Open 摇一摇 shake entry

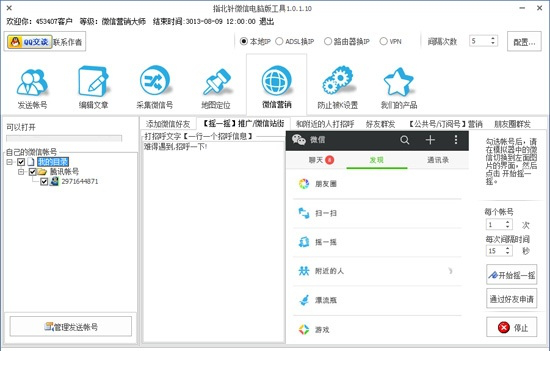[377, 242]
